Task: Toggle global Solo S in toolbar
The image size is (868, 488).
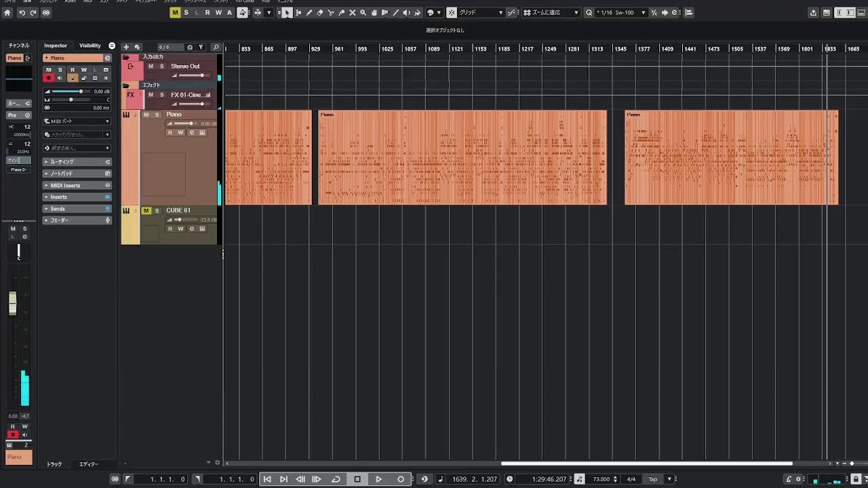Action: (x=186, y=13)
